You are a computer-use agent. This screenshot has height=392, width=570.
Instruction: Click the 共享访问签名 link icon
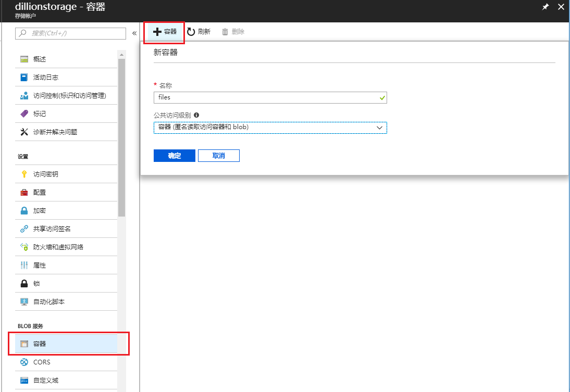point(24,229)
